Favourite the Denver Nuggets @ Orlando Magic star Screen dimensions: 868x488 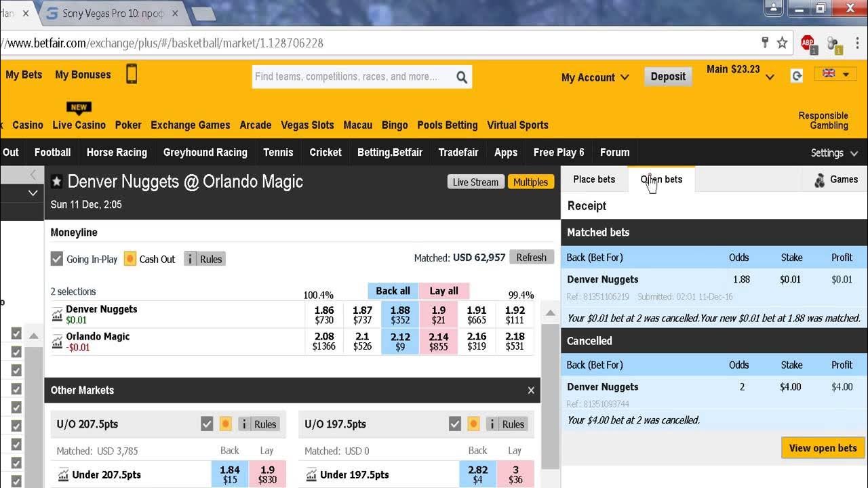(x=57, y=182)
